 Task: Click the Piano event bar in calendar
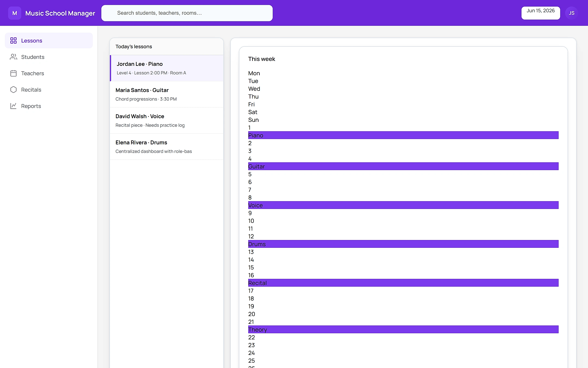point(403,135)
